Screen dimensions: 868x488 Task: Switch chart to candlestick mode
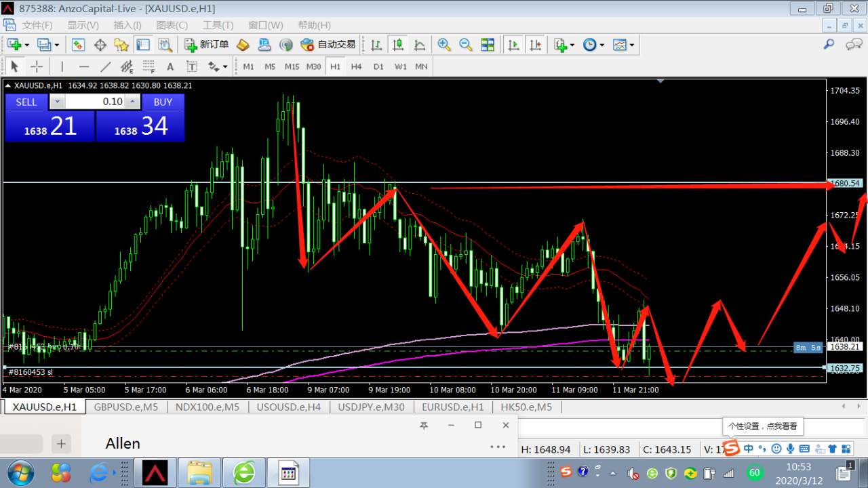(398, 45)
